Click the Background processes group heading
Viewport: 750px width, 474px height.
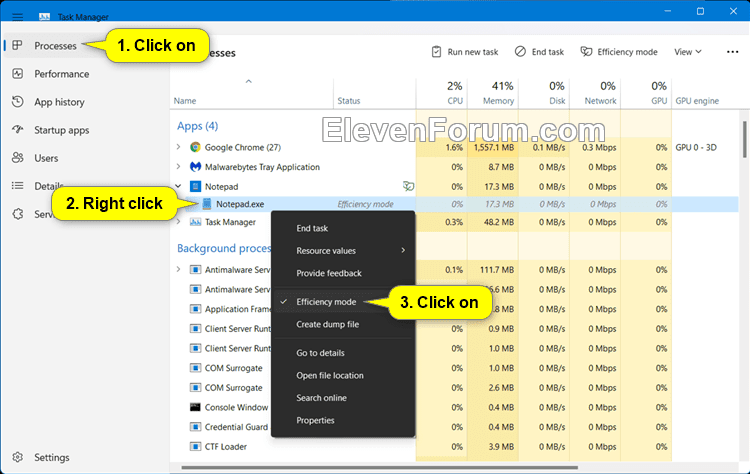tap(224, 248)
